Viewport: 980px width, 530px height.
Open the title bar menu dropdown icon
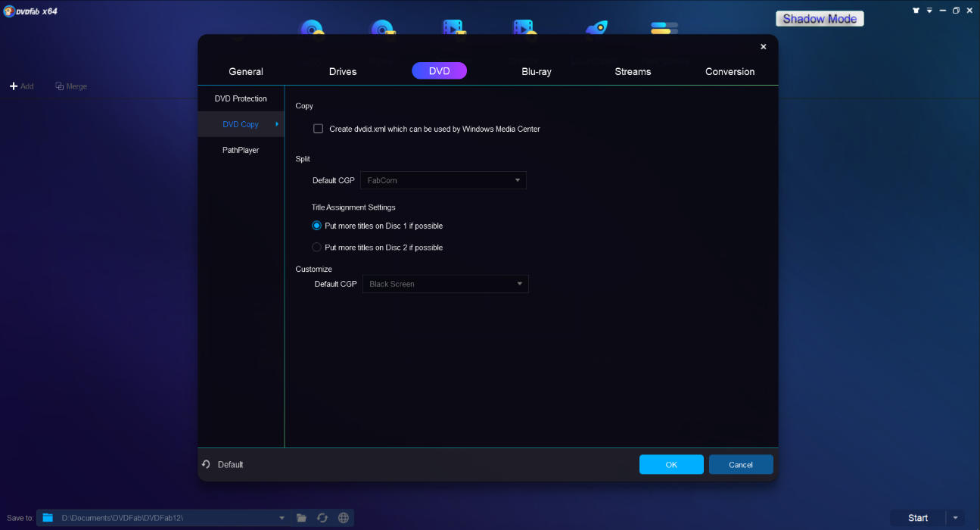coord(929,11)
